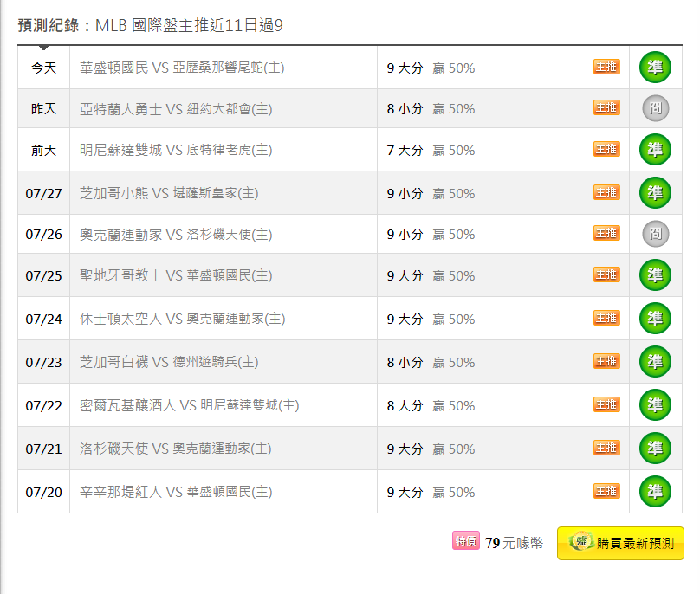Click 8 大分 prediction in 07/22 row
The image size is (700, 594).
point(405,405)
